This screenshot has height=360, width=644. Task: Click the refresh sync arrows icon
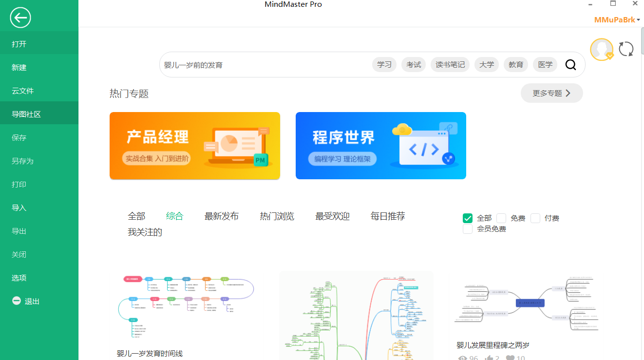[x=626, y=49]
